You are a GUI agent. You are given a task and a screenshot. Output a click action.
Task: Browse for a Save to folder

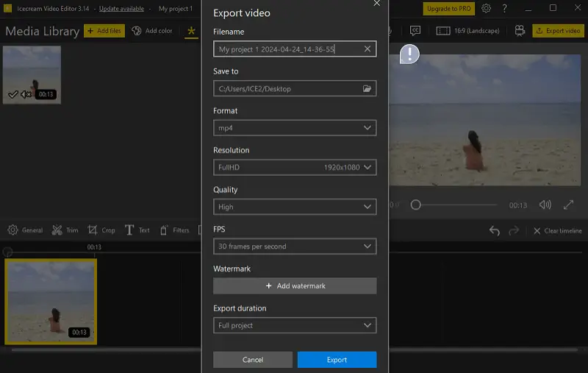(x=367, y=88)
